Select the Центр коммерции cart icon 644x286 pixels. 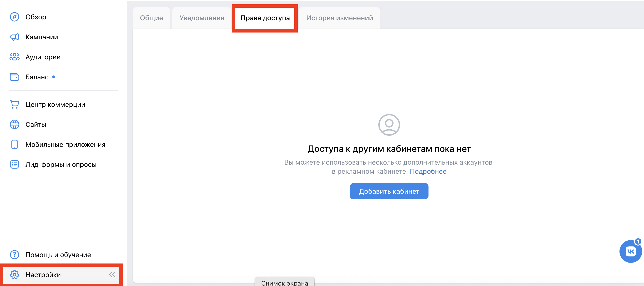[14, 104]
